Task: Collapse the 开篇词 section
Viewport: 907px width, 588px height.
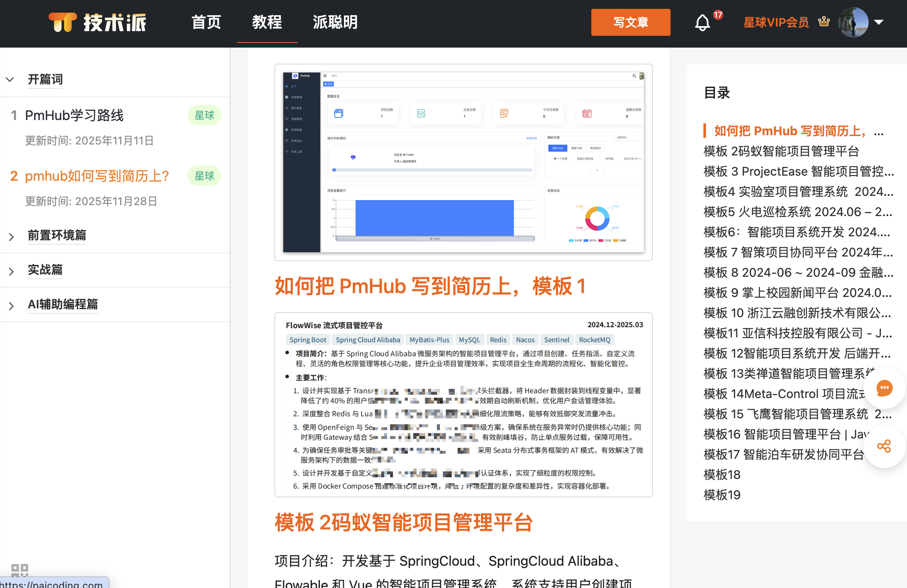Action: (10, 80)
